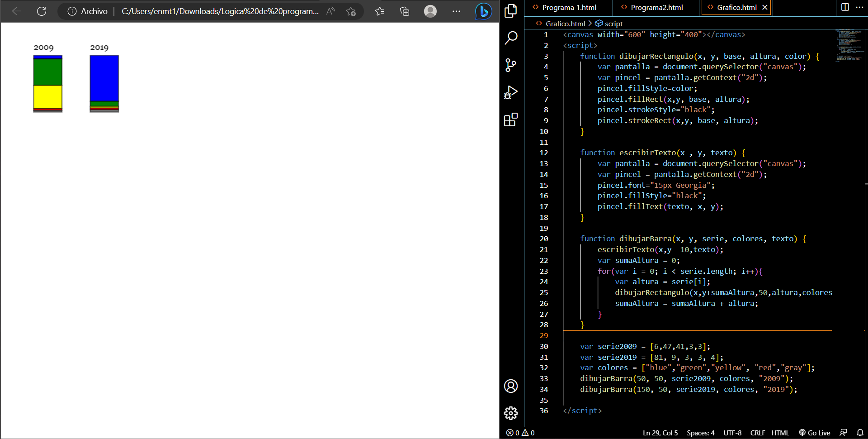
Task: Open the Manage gear menu
Action: click(511, 413)
